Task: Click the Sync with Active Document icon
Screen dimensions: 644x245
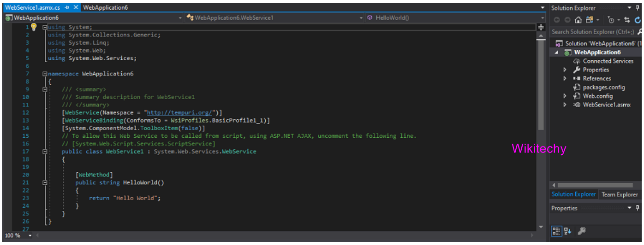Action: coord(627,20)
